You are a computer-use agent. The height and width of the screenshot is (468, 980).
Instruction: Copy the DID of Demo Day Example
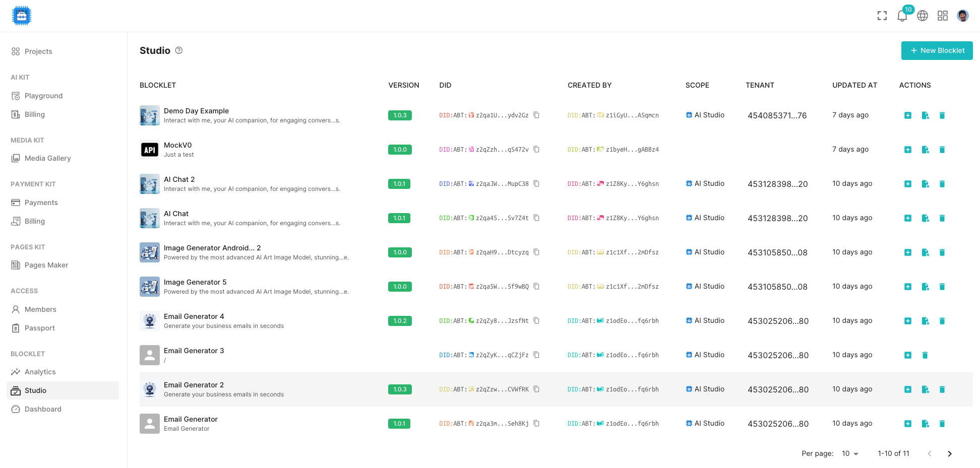pyautogui.click(x=536, y=115)
